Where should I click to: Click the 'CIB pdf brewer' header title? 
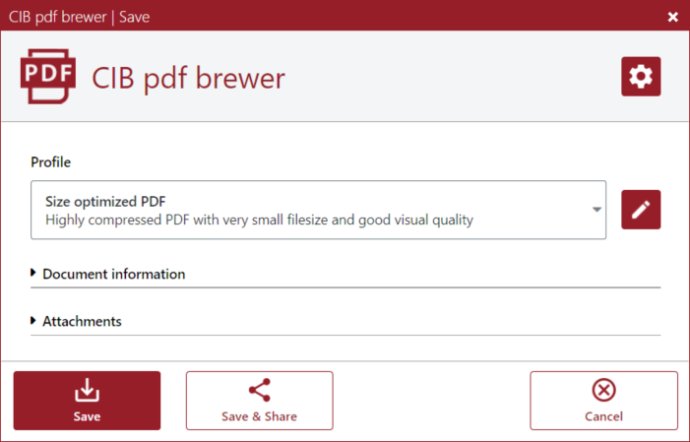pyautogui.click(x=188, y=78)
